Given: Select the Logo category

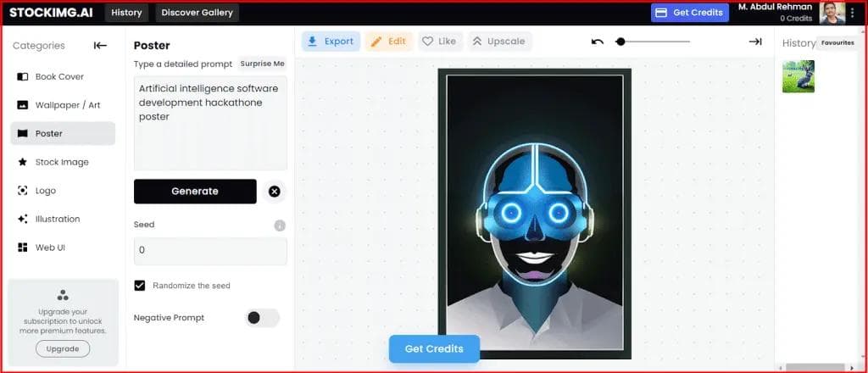Looking at the screenshot, I should point(45,191).
